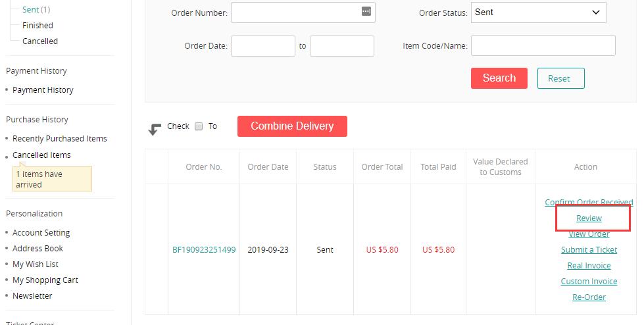Click the Re-Order link

(589, 297)
